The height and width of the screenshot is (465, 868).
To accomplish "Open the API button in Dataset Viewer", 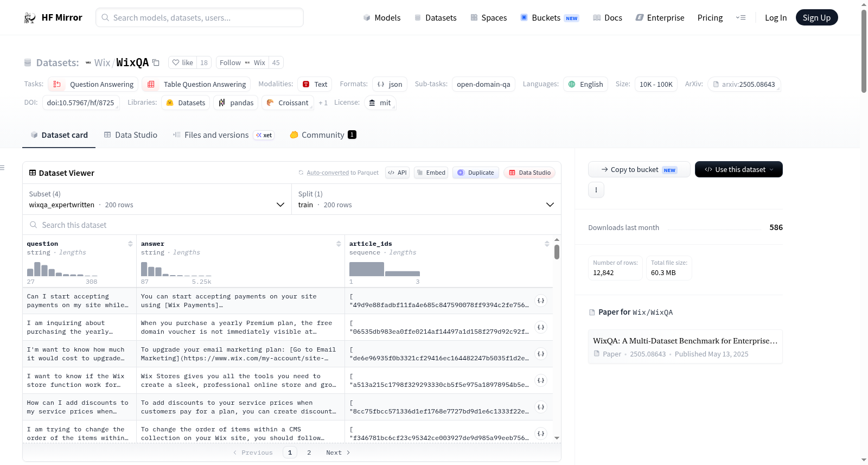I will coord(397,173).
